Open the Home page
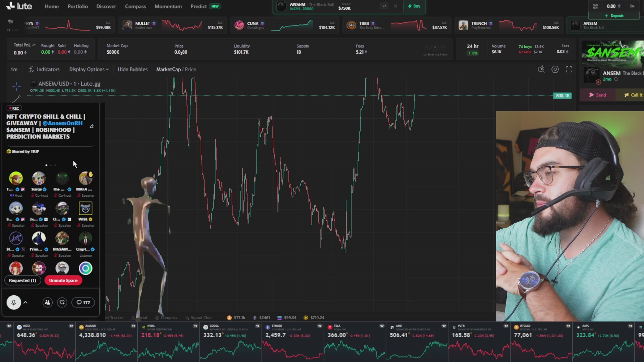 pos(52,6)
